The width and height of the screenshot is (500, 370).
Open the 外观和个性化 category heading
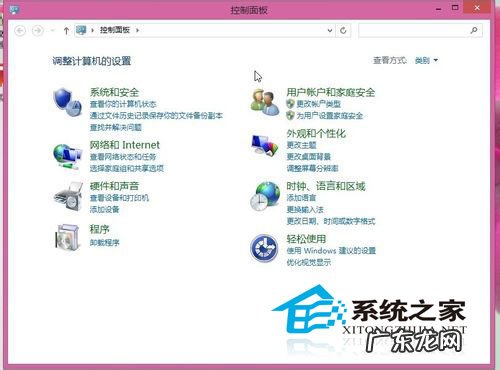coord(316,133)
